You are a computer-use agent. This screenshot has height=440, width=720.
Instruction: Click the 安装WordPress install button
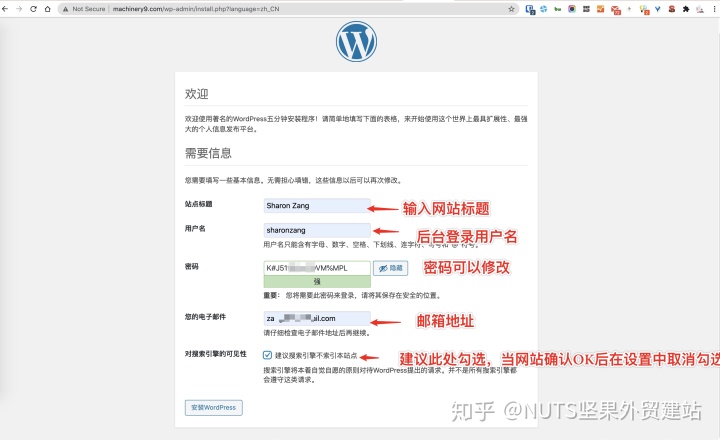(x=214, y=407)
